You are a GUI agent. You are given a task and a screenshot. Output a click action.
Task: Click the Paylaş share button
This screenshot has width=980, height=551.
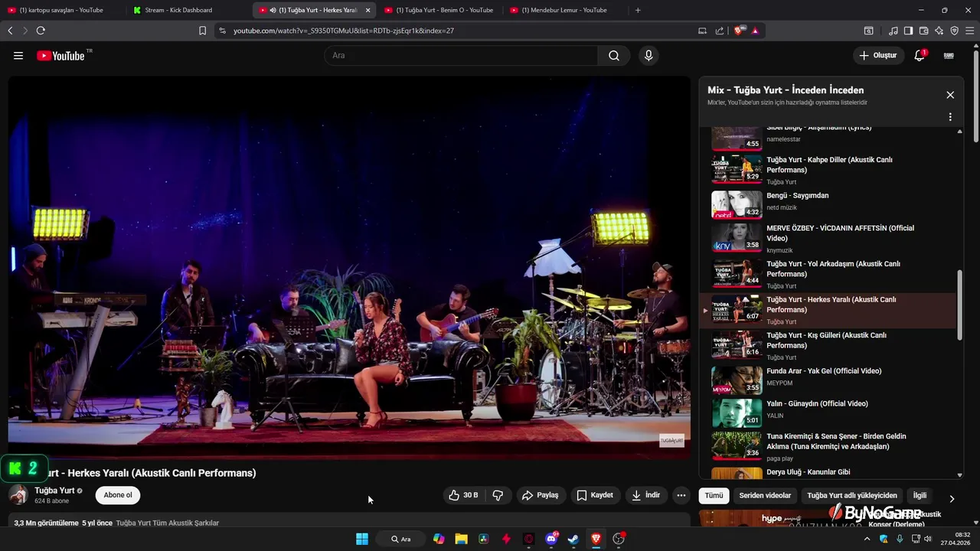click(x=541, y=495)
